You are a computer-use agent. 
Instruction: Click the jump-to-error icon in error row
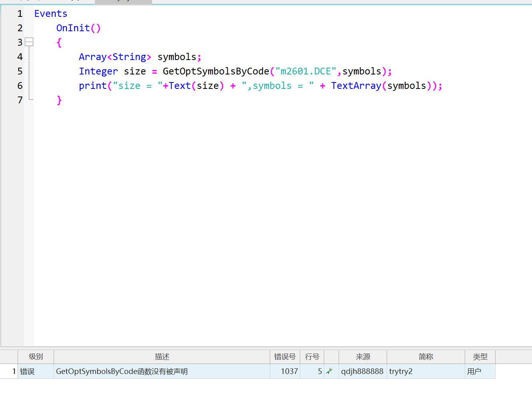click(x=329, y=371)
